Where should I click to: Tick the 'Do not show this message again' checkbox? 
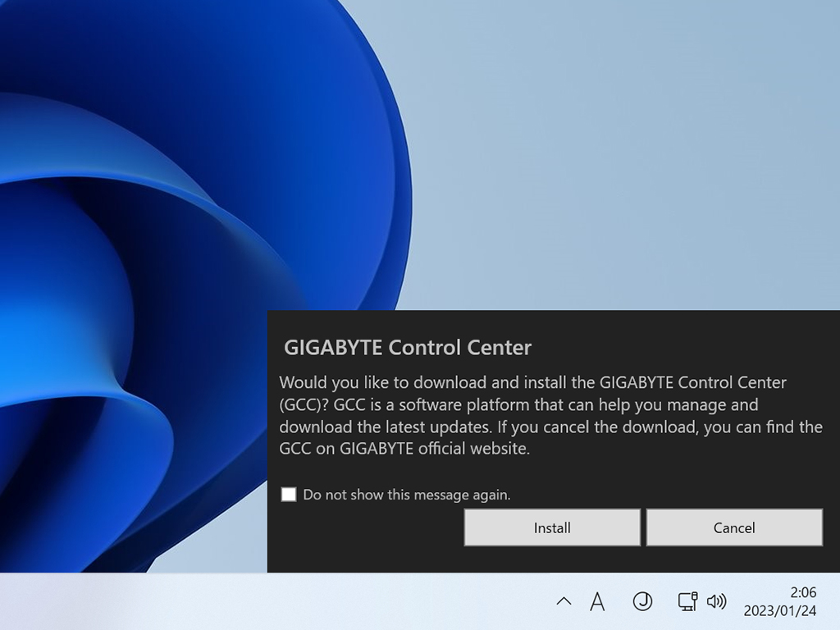[289, 494]
